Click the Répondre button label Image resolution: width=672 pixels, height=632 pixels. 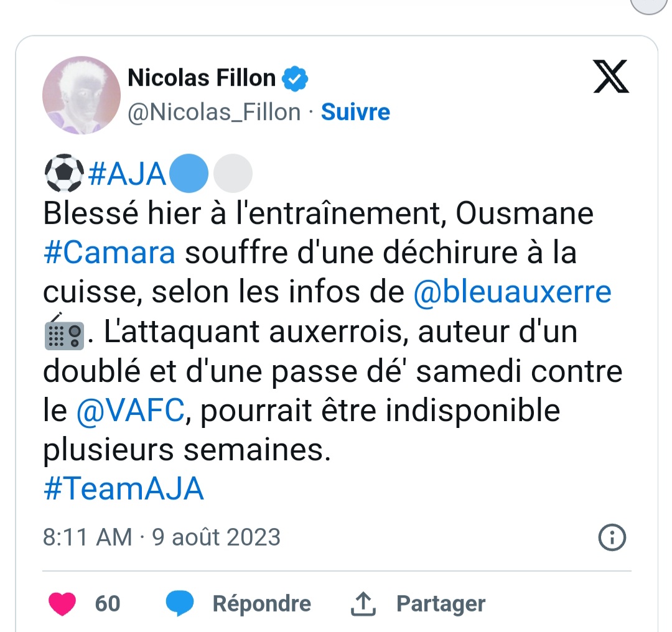click(262, 604)
